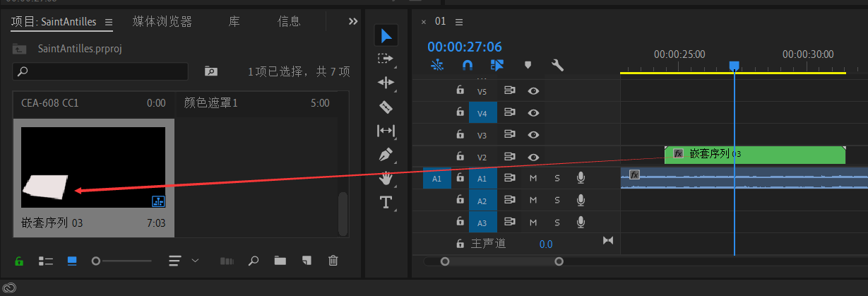The height and width of the screenshot is (296, 868).
Task: Select the 01 sequence tab
Action: pos(440,21)
